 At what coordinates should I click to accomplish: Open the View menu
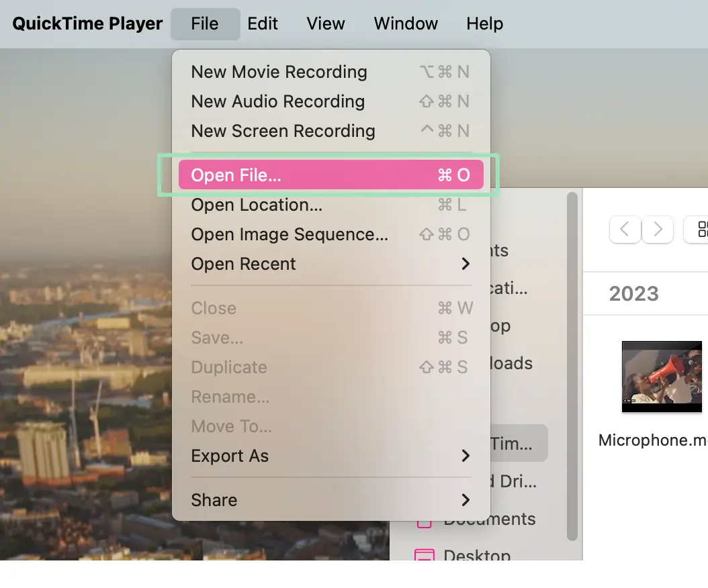(x=326, y=23)
